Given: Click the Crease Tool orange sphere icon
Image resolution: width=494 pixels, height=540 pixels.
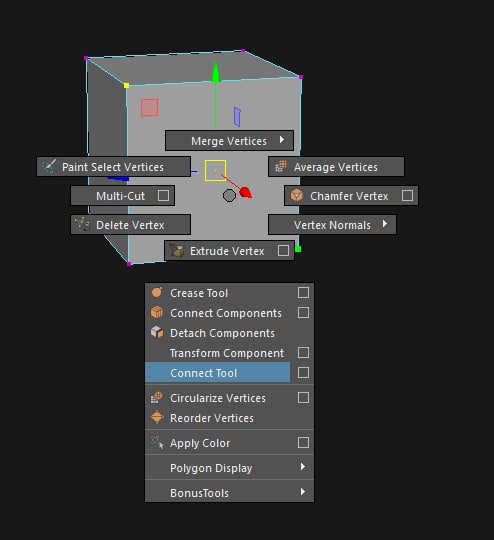Looking at the screenshot, I should (157, 292).
